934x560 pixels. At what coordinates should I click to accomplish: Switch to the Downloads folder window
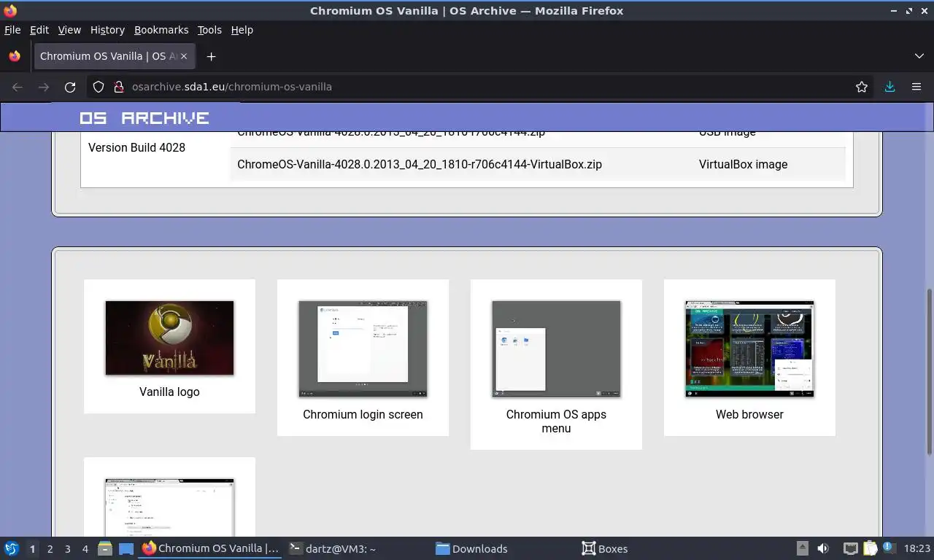coord(471,548)
